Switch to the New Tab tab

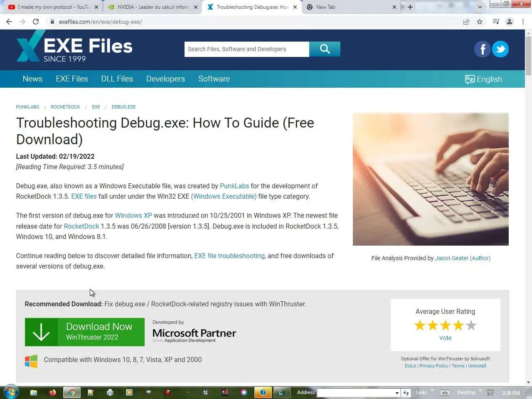click(x=351, y=7)
